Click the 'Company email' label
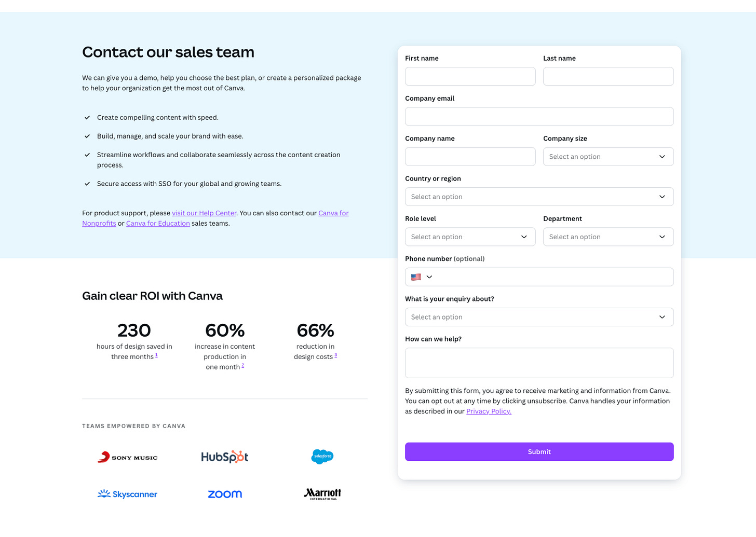 click(429, 99)
